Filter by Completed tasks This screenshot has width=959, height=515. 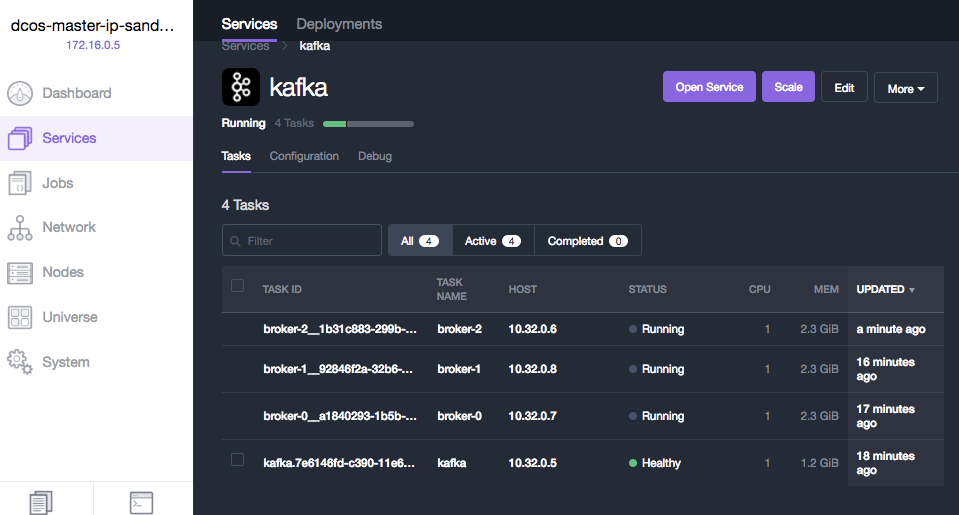coord(588,240)
